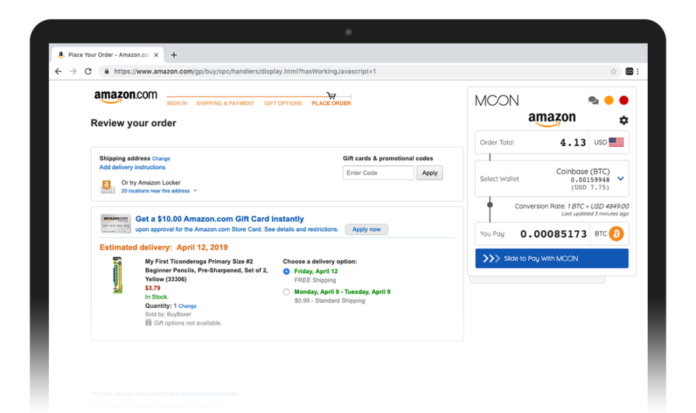This screenshot has height=413, width=696.
Task: Click the You Pay 0.00085173 amount
Action: pos(554,234)
